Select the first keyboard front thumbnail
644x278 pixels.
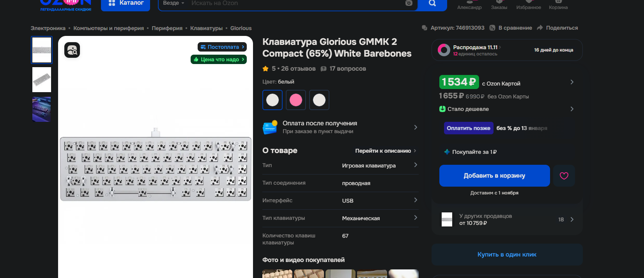pos(42,50)
